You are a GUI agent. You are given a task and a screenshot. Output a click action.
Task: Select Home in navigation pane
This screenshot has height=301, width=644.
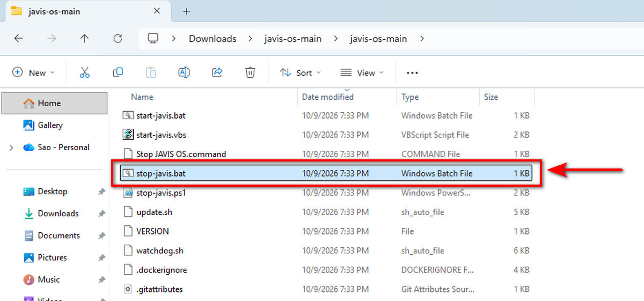(54, 103)
